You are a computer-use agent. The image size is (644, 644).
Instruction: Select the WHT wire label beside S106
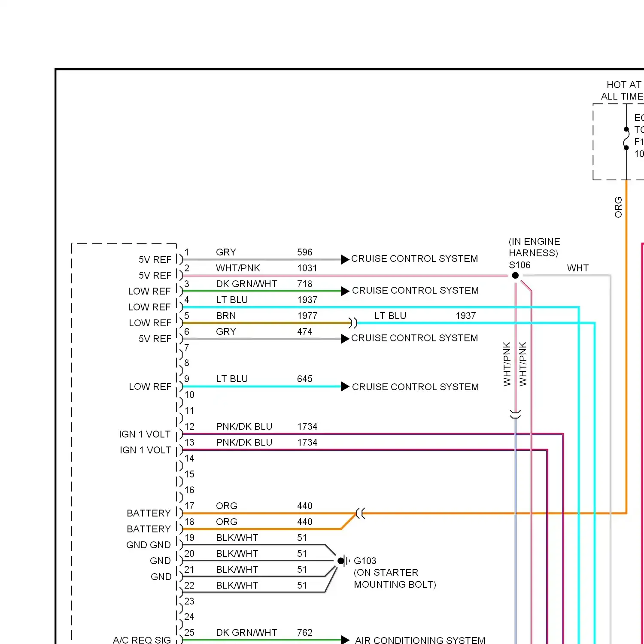pyautogui.click(x=577, y=268)
